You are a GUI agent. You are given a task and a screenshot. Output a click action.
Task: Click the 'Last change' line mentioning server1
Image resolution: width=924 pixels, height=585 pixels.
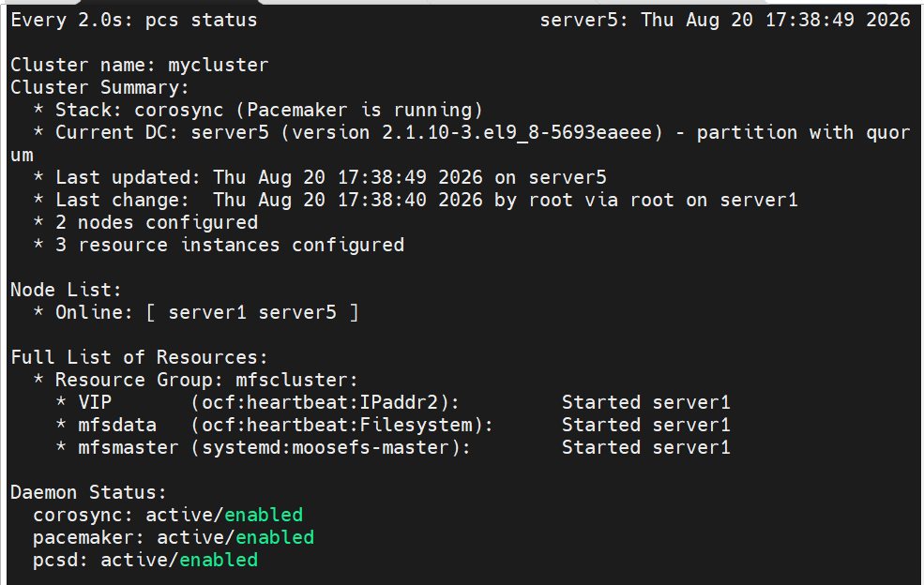point(416,201)
